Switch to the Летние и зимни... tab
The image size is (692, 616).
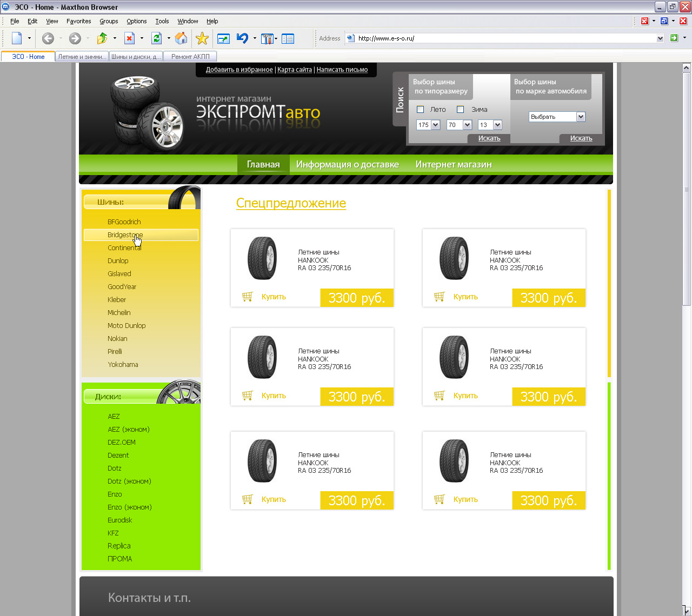(82, 56)
